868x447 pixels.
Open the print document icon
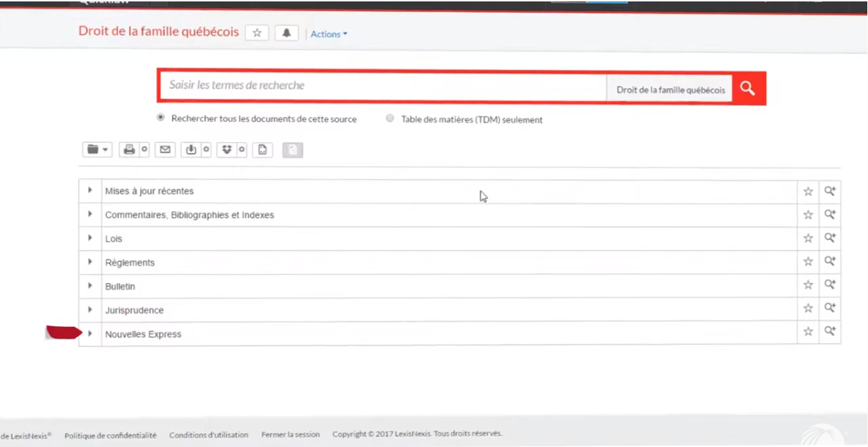pyautogui.click(x=129, y=149)
